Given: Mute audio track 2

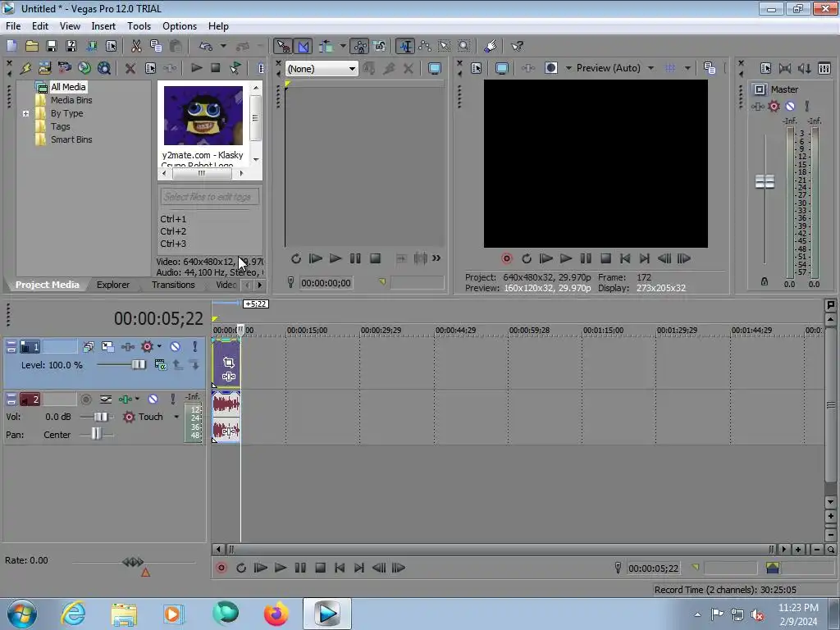Looking at the screenshot, I should pos(153,399).
